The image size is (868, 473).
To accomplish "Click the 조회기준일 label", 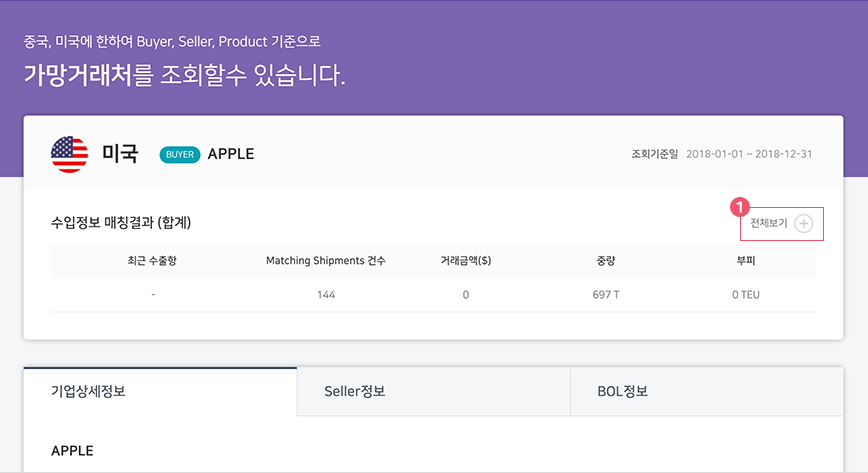I will [x=655, y=154].
